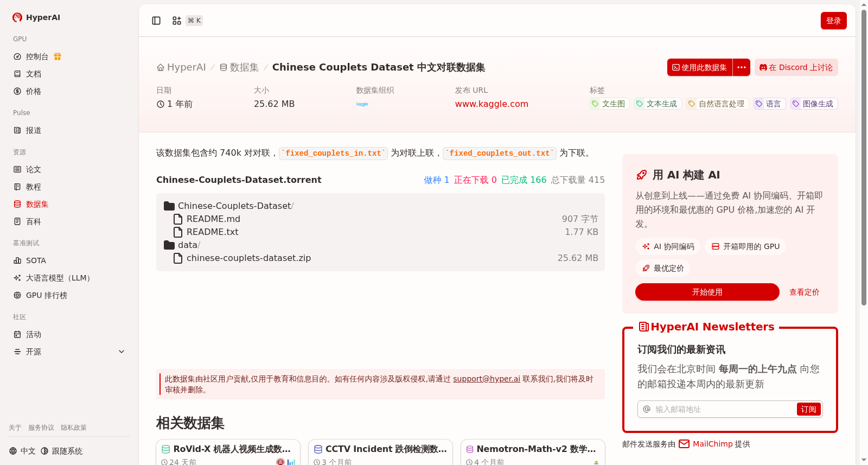Open the 跟随系统 theme selector

click(62, 451)
